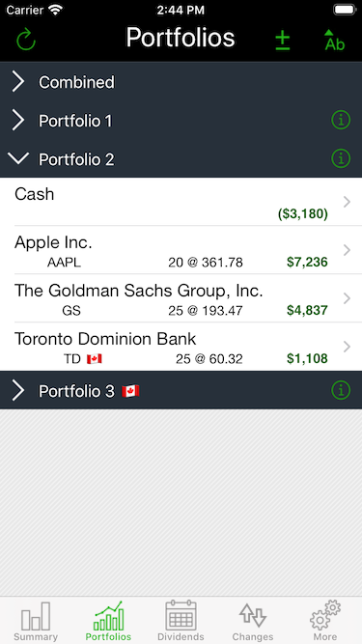Open the More settings tab

325,622
